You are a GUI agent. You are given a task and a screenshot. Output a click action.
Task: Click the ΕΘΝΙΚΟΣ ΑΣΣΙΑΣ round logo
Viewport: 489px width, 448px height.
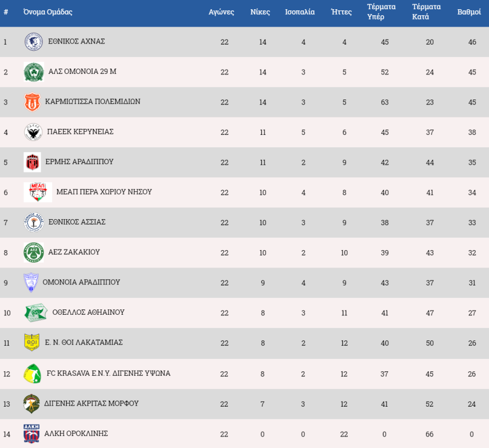pos(34,222)
